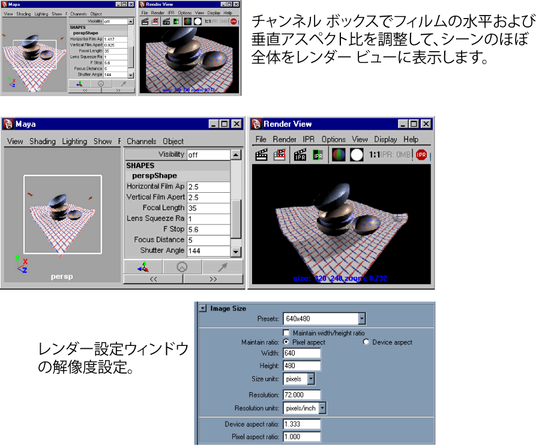Select the Device aspect radio button
Image resolution: width=536 pixels, height=445 pixels.
pyautogui.click(x=366, y=342)
